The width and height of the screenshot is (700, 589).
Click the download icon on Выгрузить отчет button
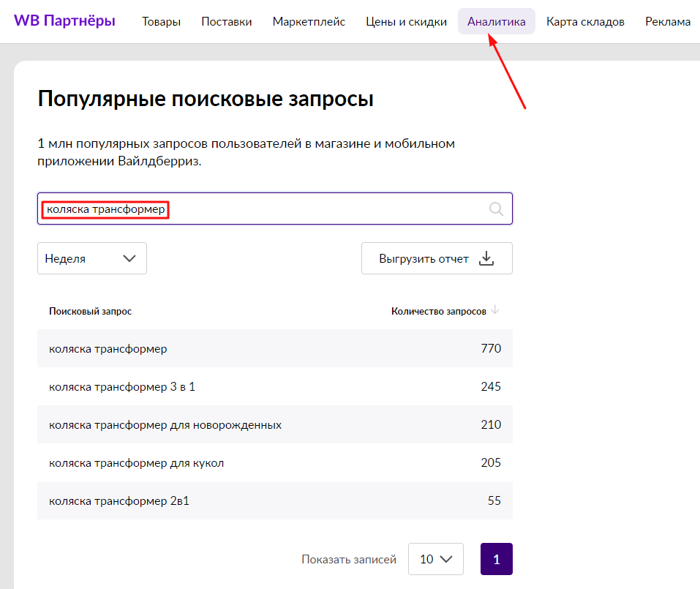486,258
